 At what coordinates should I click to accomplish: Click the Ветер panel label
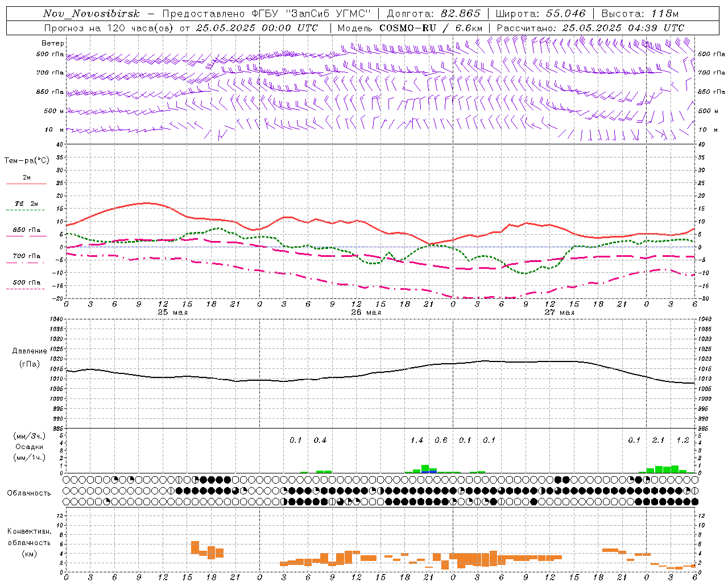pyautogui.click(x=53, y=43)
